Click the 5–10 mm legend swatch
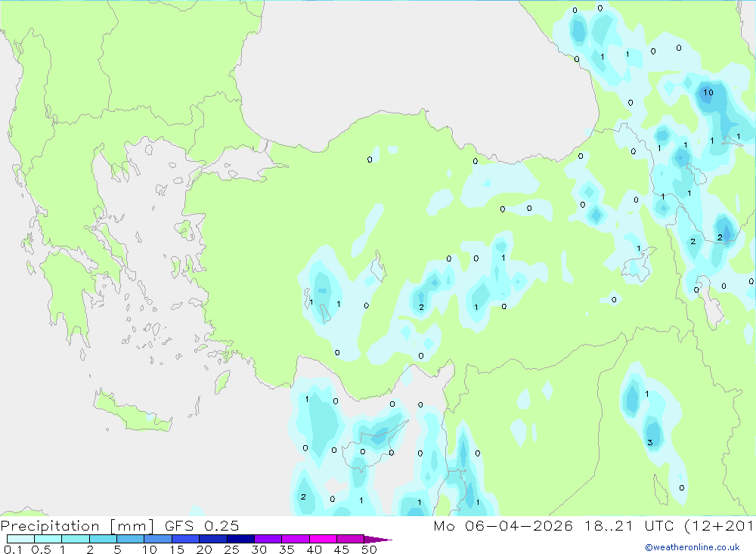Image resolution: width=756 pixels, height=554 pixels. 131,539
